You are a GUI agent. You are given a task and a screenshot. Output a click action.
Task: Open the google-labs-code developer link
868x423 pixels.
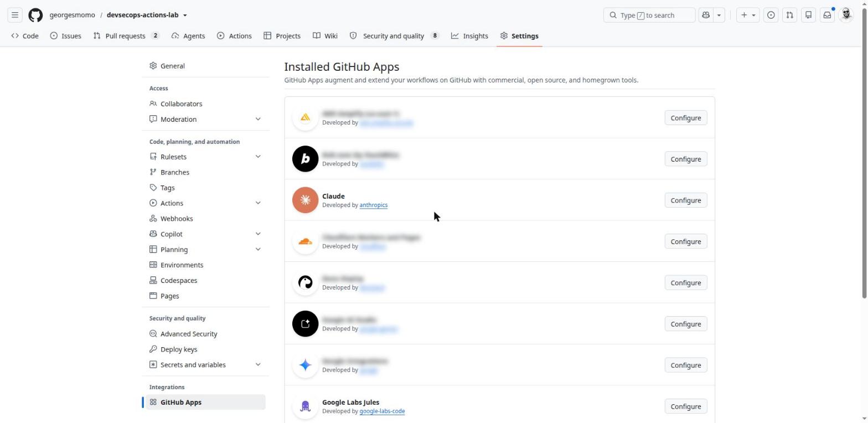(382, 411)
